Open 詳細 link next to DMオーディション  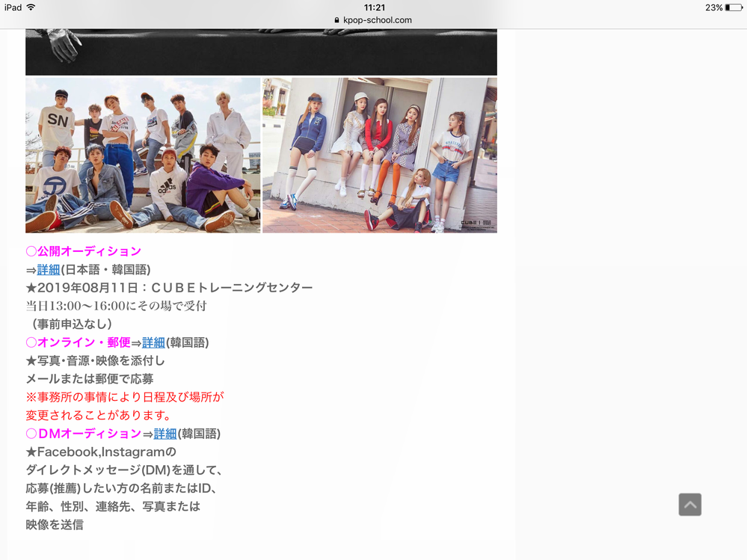(x=165, y=434)
